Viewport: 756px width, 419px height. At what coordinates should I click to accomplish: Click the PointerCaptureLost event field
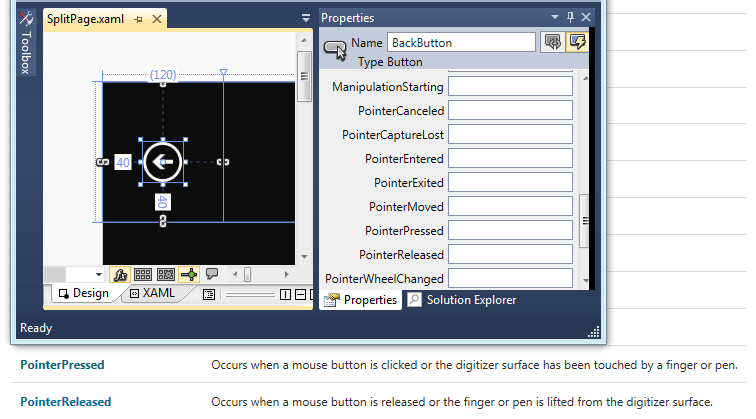coord(510,135)
